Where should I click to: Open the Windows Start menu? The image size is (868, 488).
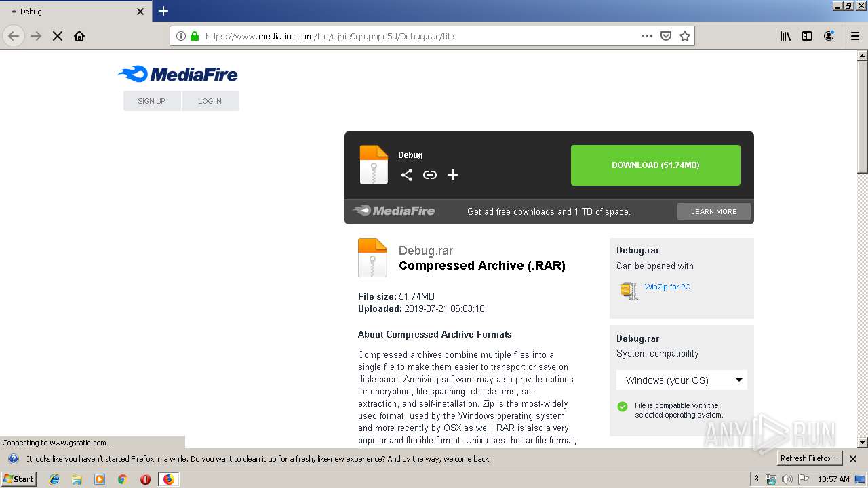(18, 479)
